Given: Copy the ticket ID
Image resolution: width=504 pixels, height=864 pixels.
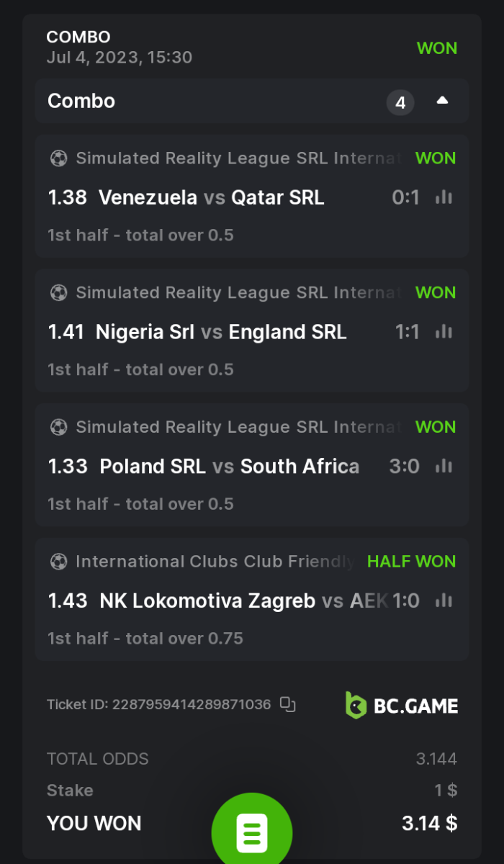Looking at the screenshot, I should click(288, 704).
